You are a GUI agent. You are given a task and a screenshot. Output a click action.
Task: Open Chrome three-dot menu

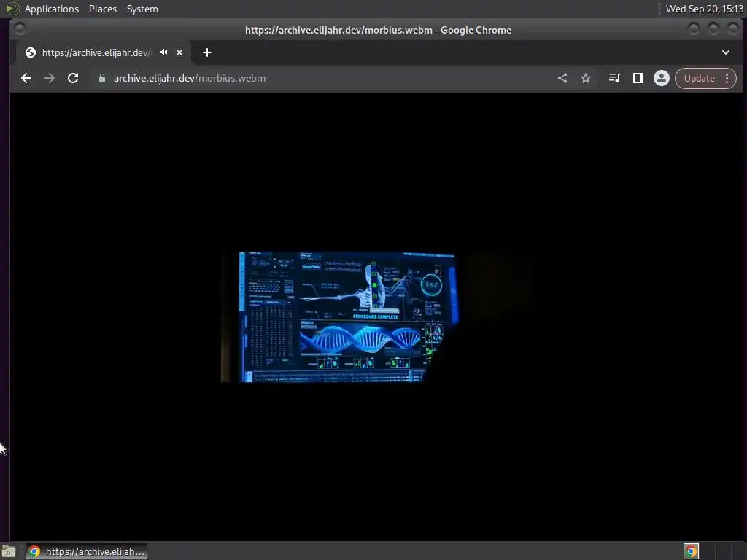coord(727,78)
